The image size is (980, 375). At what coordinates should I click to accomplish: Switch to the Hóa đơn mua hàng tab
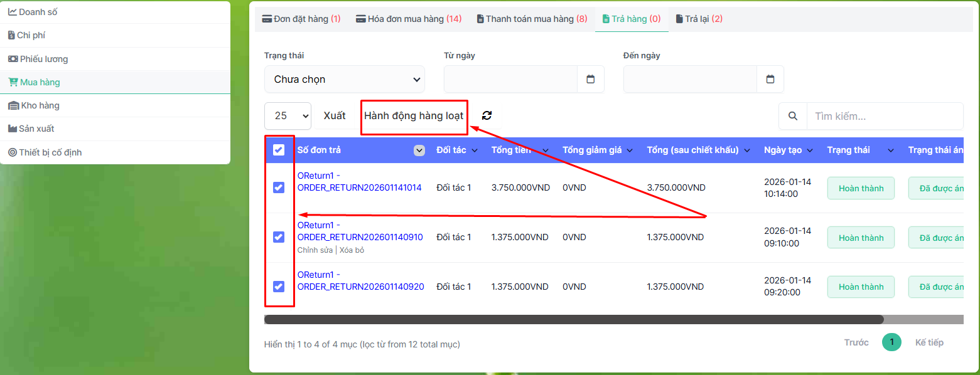point(409,19)
